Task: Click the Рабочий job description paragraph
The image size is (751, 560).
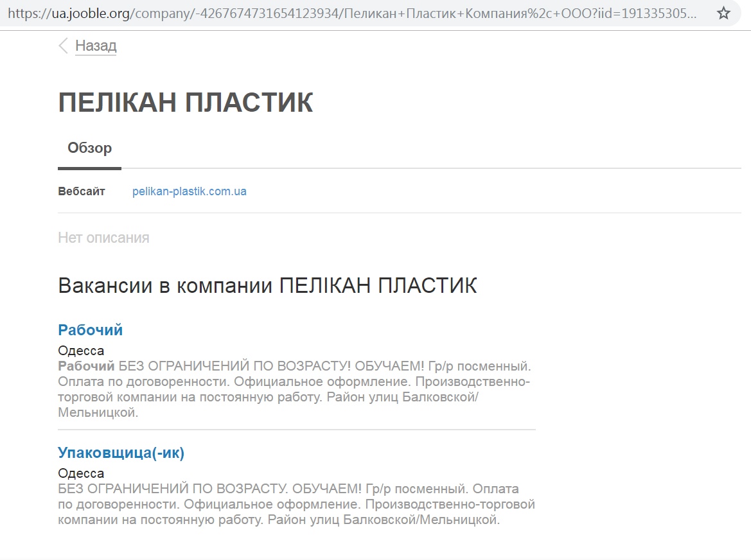Action: 295,389
